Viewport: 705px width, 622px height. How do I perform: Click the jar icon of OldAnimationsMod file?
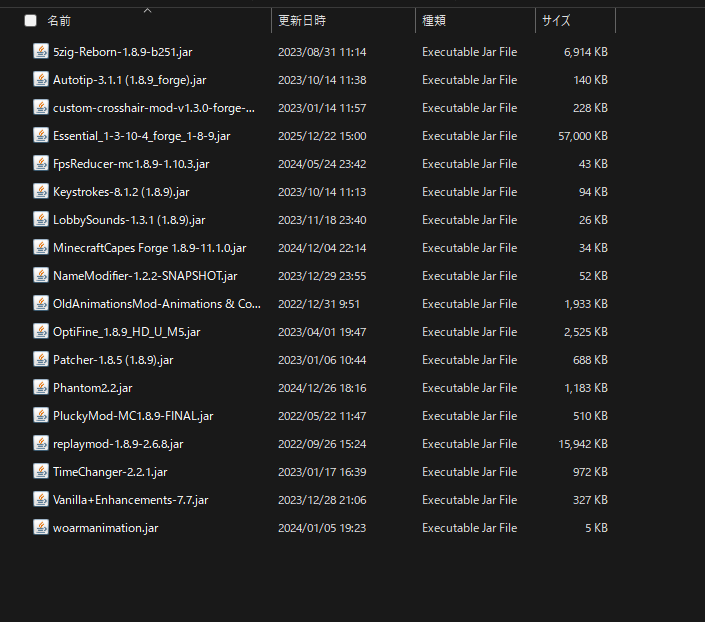click(41, 303)
